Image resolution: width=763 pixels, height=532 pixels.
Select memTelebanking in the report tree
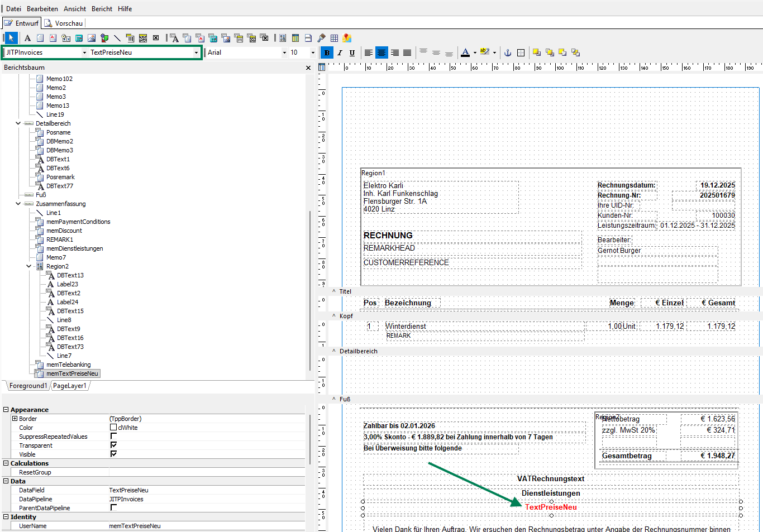click(x=68, y=365)
